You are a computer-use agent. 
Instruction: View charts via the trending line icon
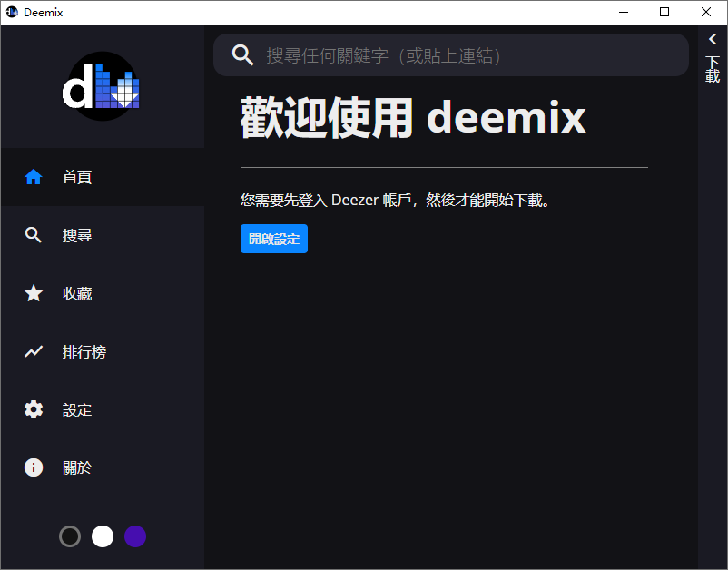(x=34, y=351)
